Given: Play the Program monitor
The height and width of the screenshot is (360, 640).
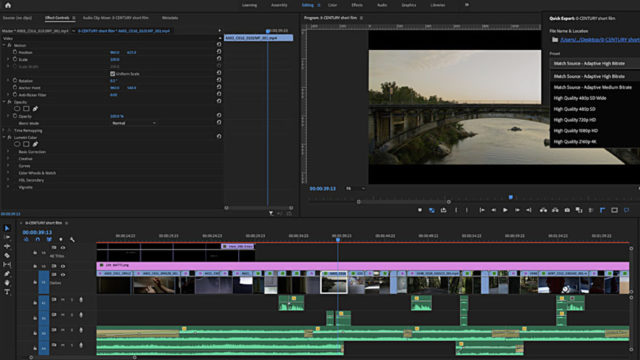Looking at the screenshot, I should 505,210.
